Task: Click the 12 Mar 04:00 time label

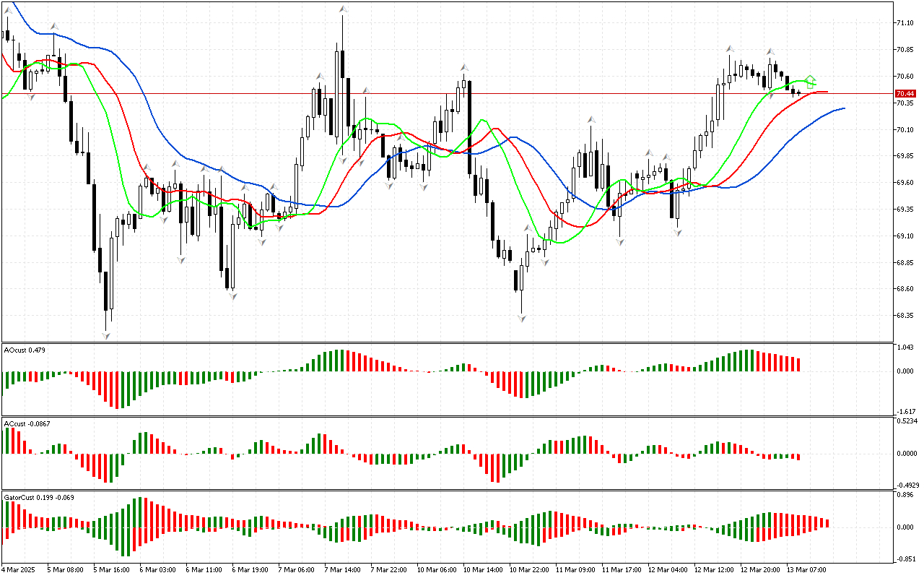Action: 669,570
